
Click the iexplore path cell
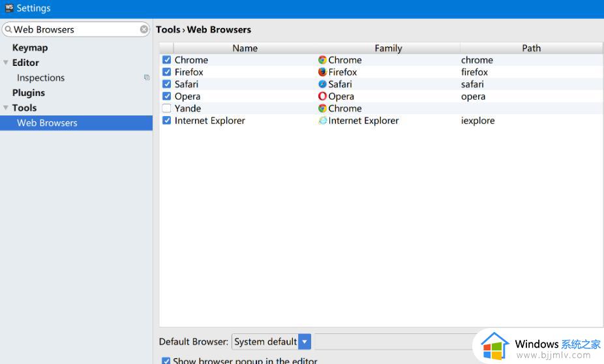[x=531, y=120]
